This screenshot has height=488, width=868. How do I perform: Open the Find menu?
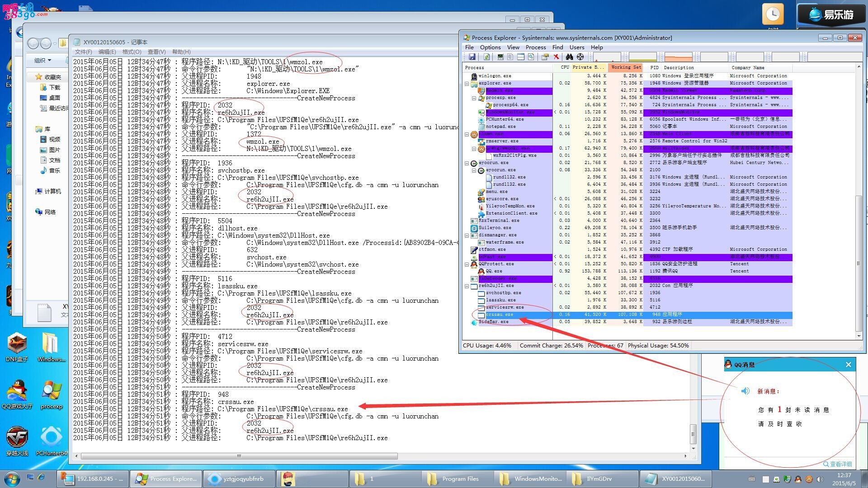pos(557,47)
